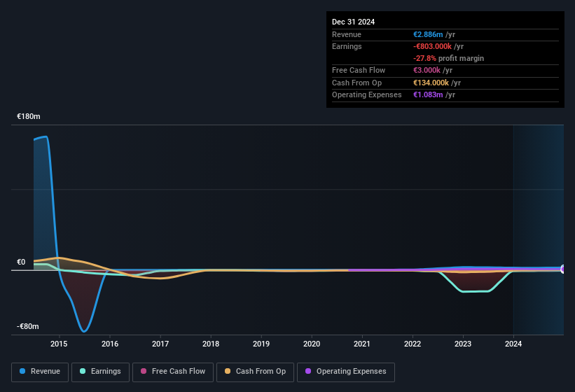Toggle the Revenue series legend button
Viewport: 575px width, 392px height.
(x=40, y=372)
